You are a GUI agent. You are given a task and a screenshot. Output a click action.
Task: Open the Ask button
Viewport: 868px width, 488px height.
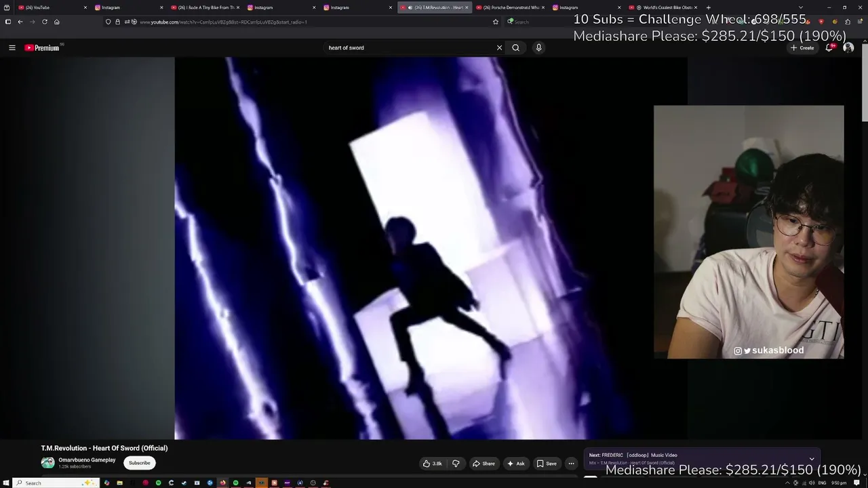click(516, 464)
